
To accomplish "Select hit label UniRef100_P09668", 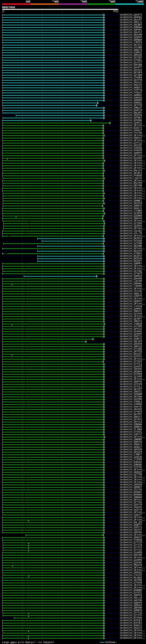I will [x=131, y=175].
